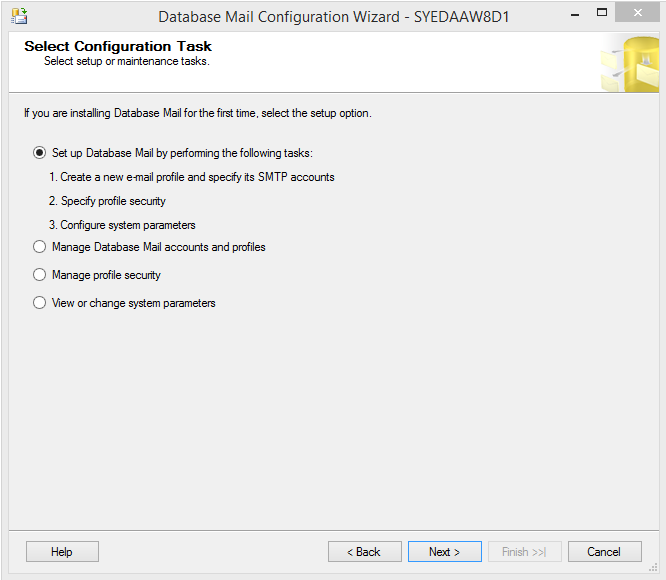Cancel the configuration wizard
The height and width of the screenshot is (580, 666).
tap(604, 552)
